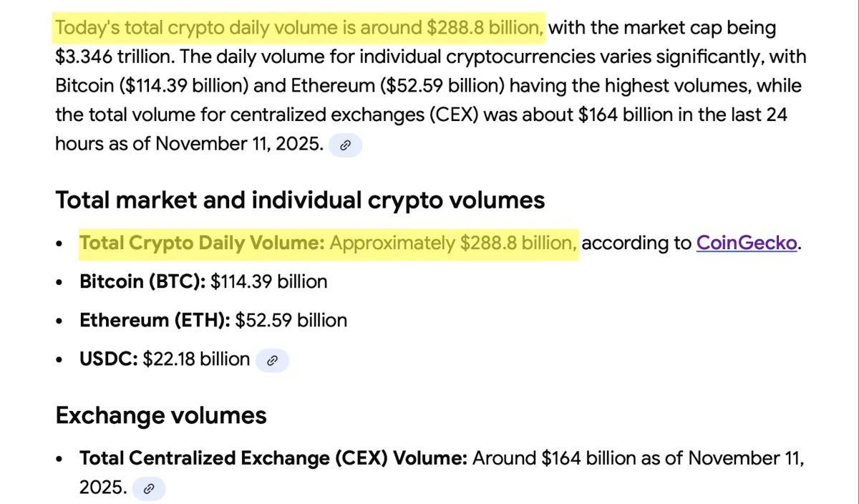Click "$114.39 billion" in the Bitcoin (BTC) bullet
The width and height of the screenshot is (859, 504).
[x=268, y=281]
